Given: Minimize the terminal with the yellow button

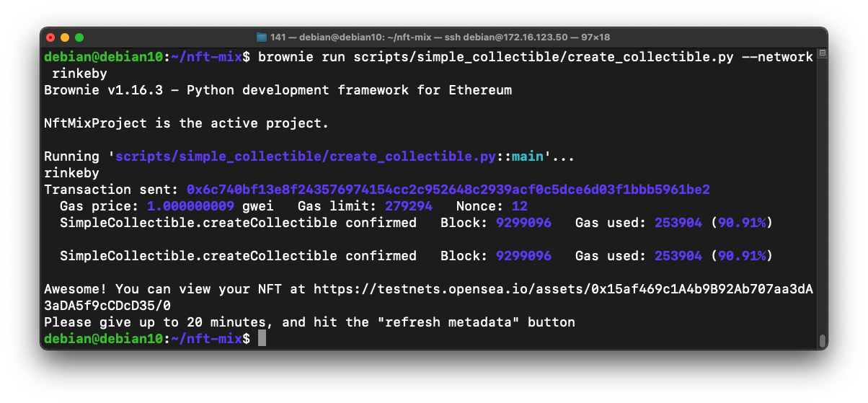Looking at the screenshot, I should pos(65,37).
